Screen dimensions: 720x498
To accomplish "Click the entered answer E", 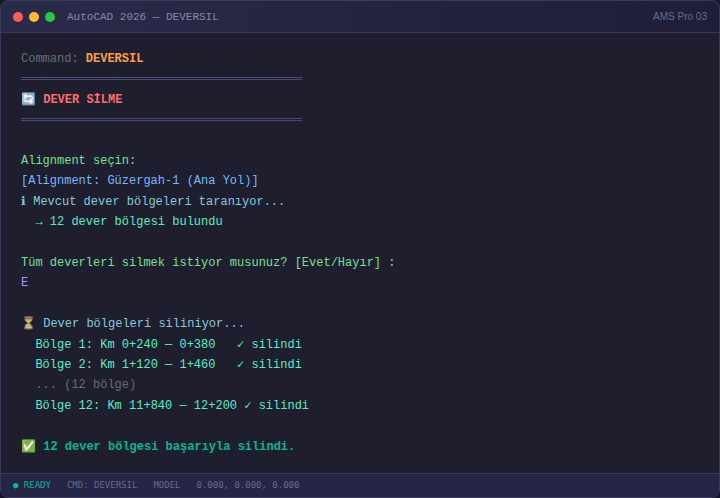I will point(24,282).
